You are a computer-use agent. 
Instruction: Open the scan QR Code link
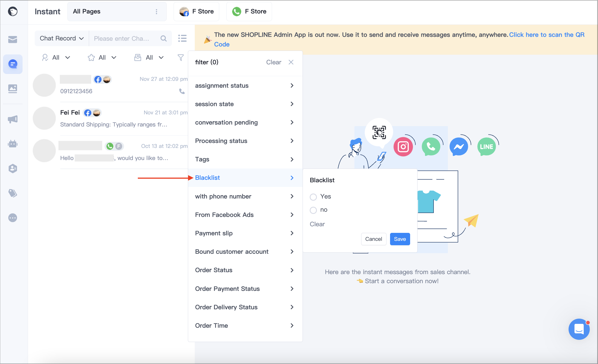tap(547, 35)
